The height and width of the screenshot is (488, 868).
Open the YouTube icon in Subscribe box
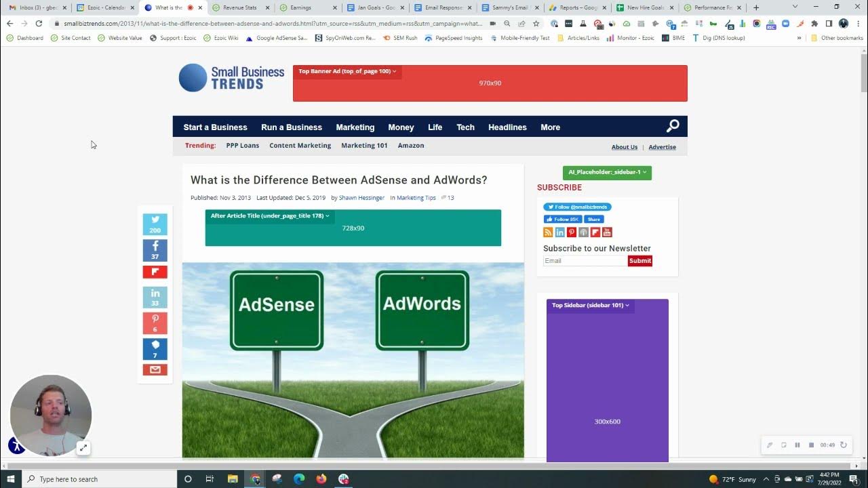coord(607,232)
